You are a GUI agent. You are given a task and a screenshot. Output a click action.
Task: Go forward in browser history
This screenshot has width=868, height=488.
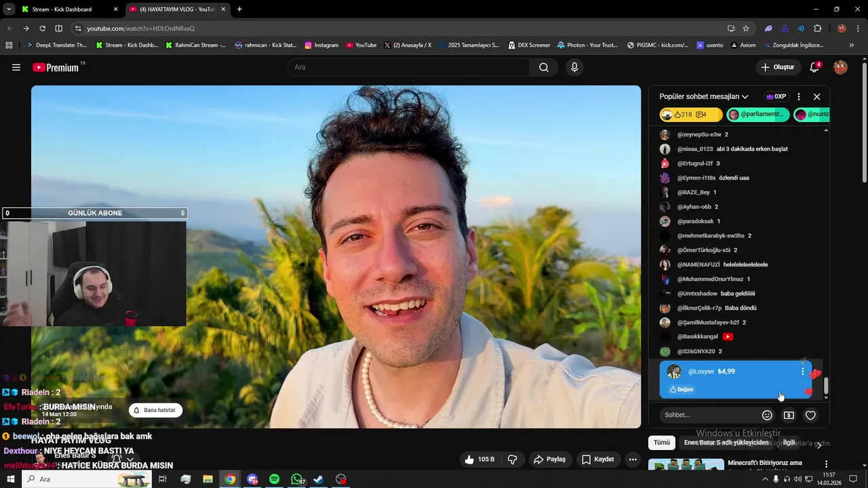(26, 28)
